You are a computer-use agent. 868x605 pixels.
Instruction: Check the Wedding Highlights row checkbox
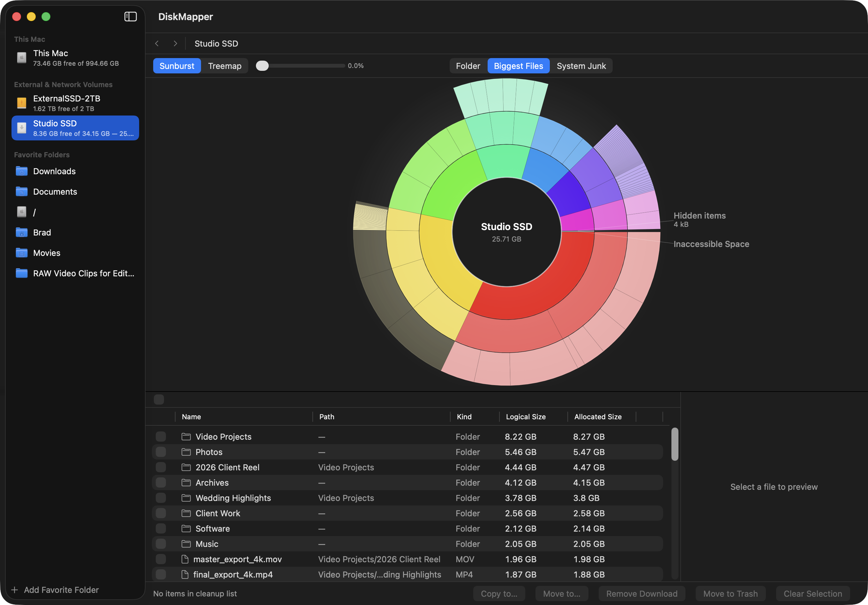(x=161, y=498)
